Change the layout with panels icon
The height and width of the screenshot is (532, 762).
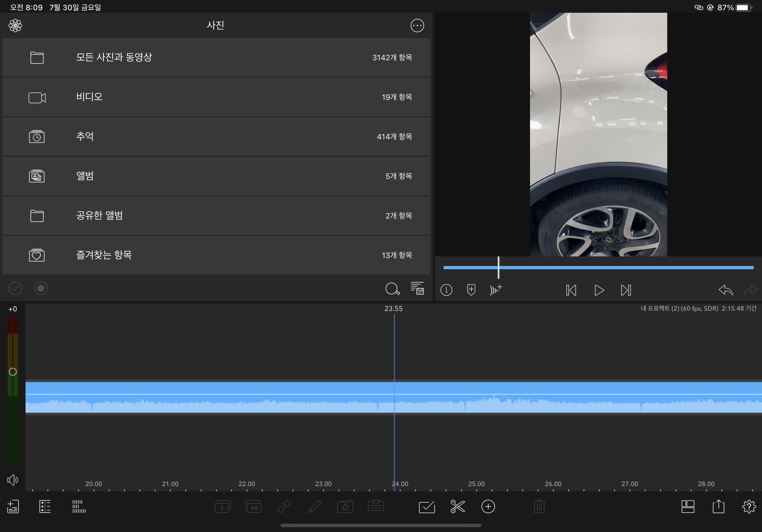tap(688, 506)
